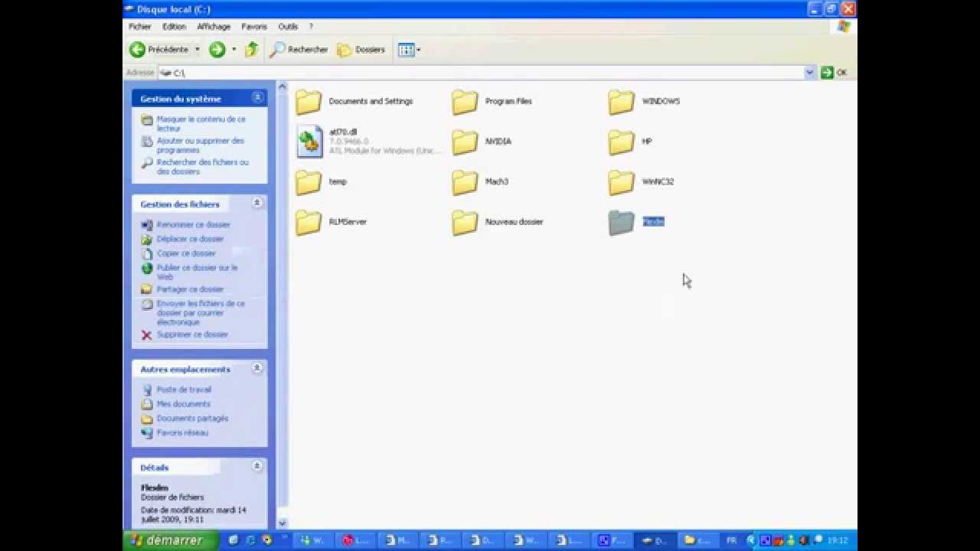Open the Affichage menu
Screen dimensions: 980x551
214,27
